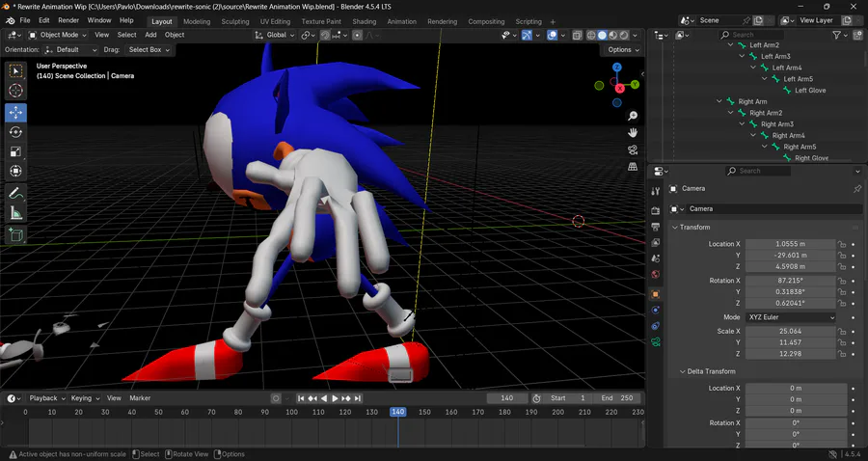Switch perspective/orthographic with the grid gizmo icon

click(633, 167)
